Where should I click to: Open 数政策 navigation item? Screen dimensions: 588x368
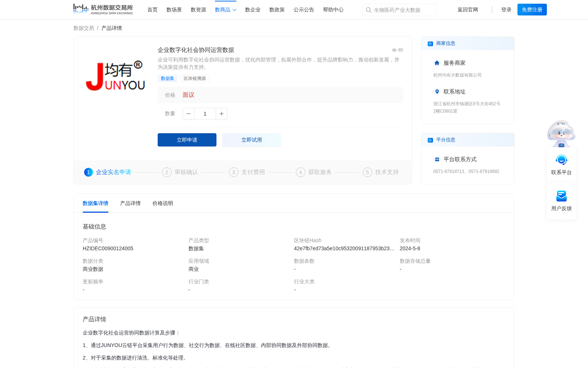pos(277,10)
